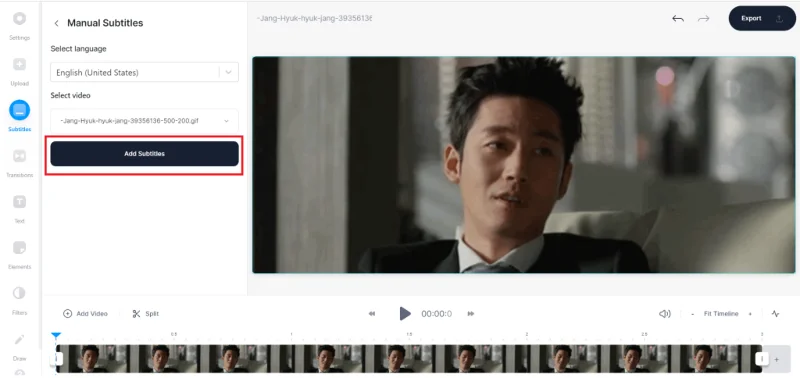This screenshot has width=800, height=378.
Task: Click the current time 00:00:0 display
Action: tap(437, 314)
